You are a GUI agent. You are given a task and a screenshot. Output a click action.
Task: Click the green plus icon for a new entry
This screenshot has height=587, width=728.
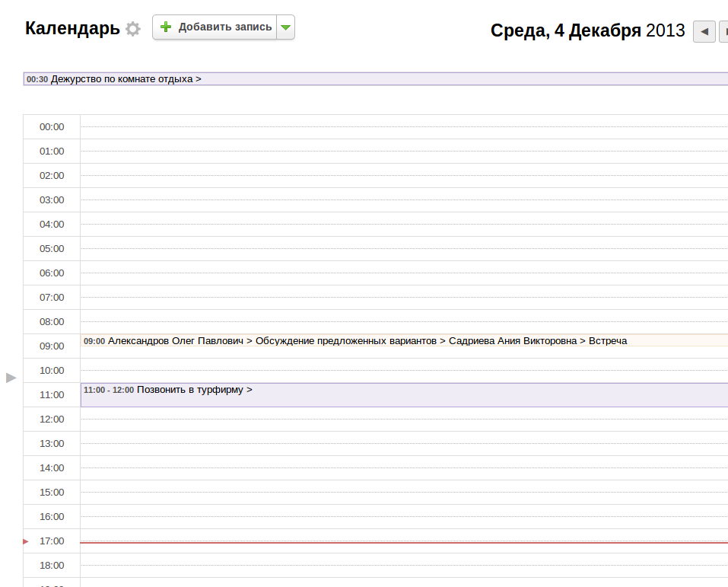tap(167, 27)
